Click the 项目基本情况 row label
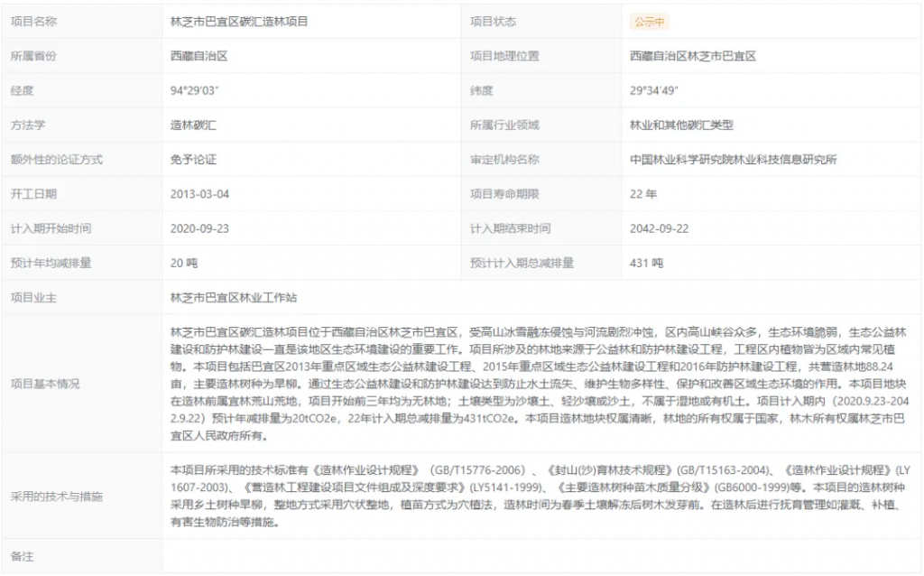Screen dimensions: 924x576 [x=45, y=384]
